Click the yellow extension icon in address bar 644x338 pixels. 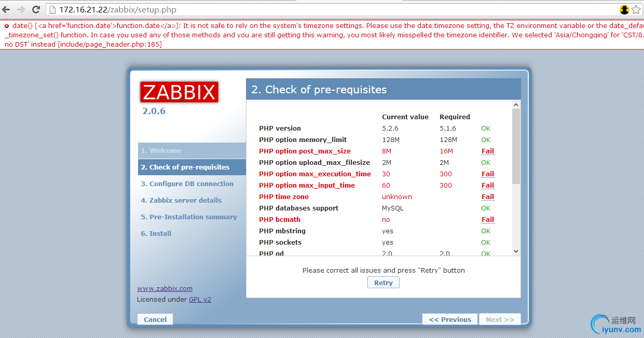point(625,9)
